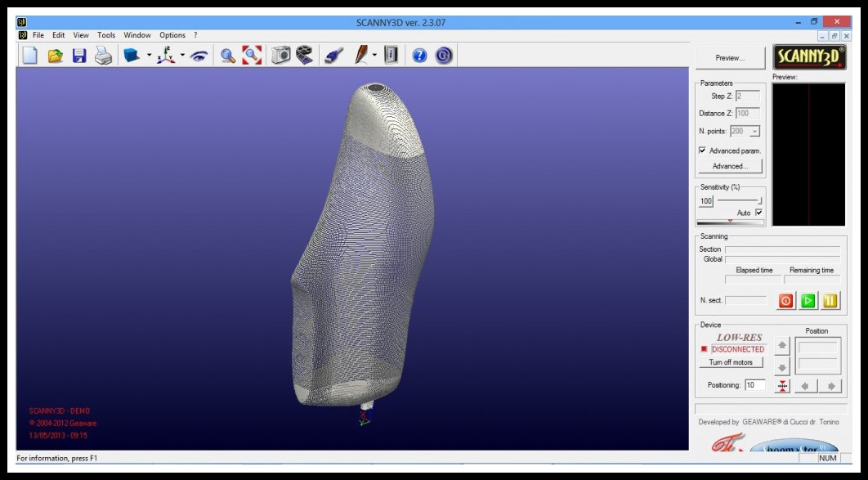Click the Turn off motors button
The image size is (868, 480).
[731, 362]
